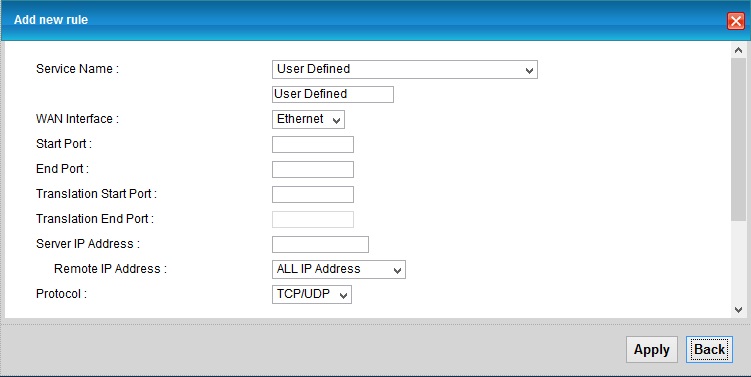Click the Server IP Address label
This screenshot has width=751, height=377.
88,244
